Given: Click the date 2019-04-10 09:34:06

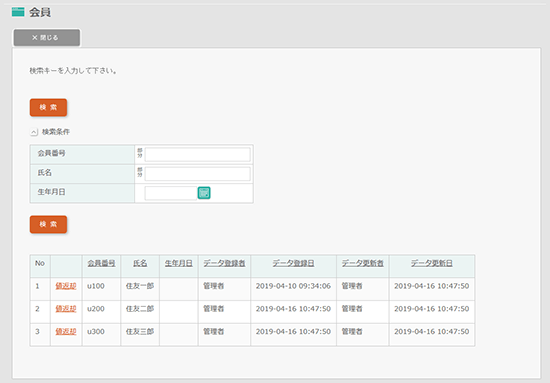Looking at the screenshot, I should click(x=293, y=286).
